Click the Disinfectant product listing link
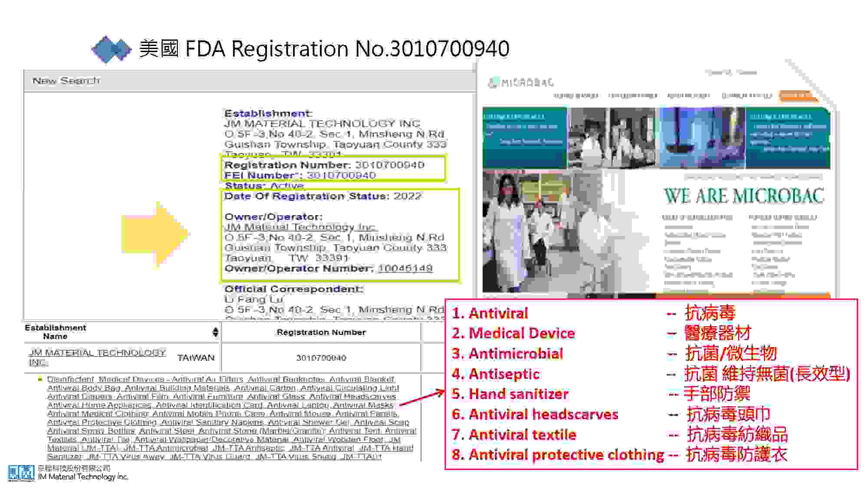The width and height of the screenshot is (868, 488). coord(70,379)
